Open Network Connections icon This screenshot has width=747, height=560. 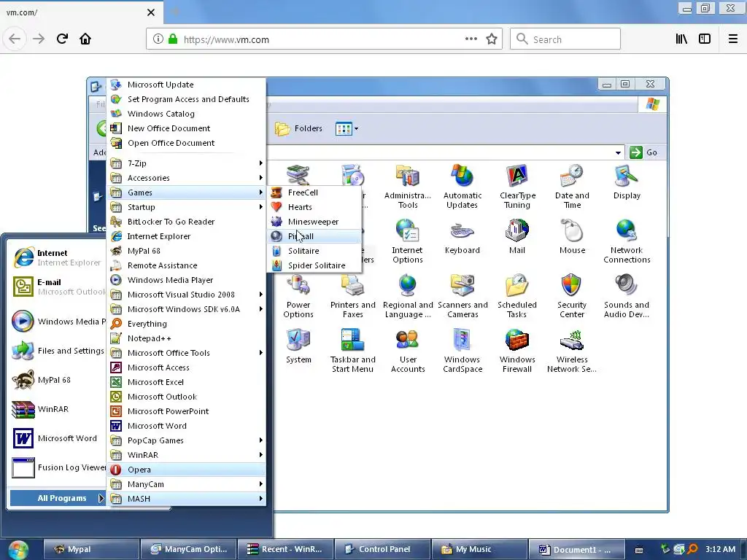tap(627, 241)
